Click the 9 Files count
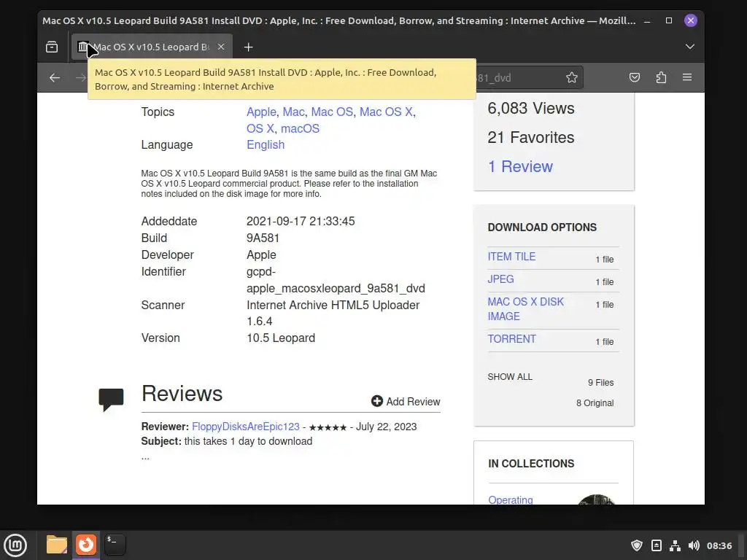This screenshot has height=560, width=747. pyautogui.click(x=600, y=382)
